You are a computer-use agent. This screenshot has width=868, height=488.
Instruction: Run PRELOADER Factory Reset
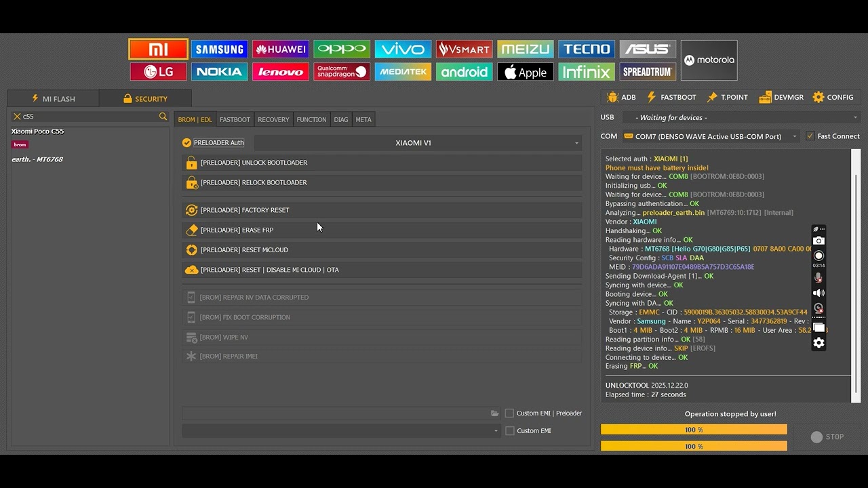click(382, 210)
